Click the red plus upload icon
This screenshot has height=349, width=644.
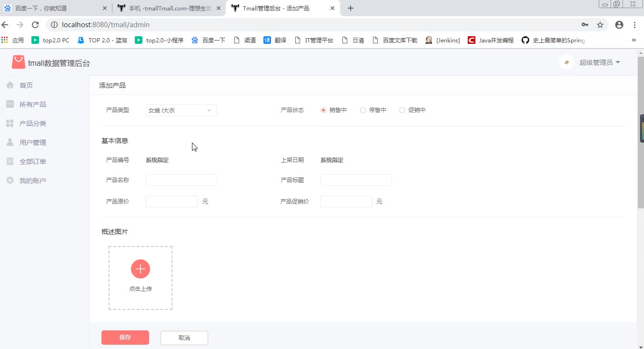pyautogui.click(x=141, y=269)
